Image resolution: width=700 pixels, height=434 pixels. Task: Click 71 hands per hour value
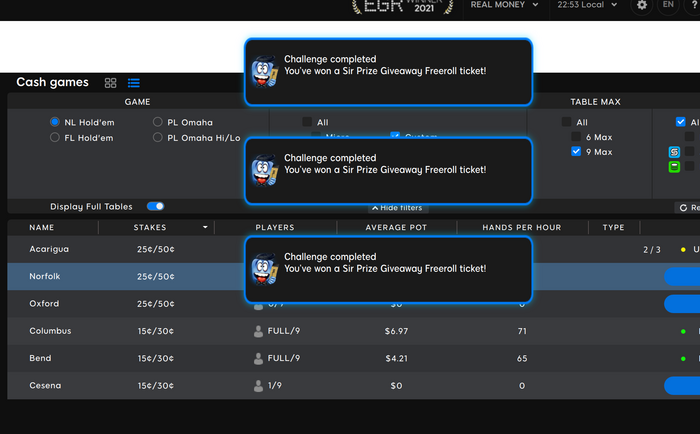(522, 331)
